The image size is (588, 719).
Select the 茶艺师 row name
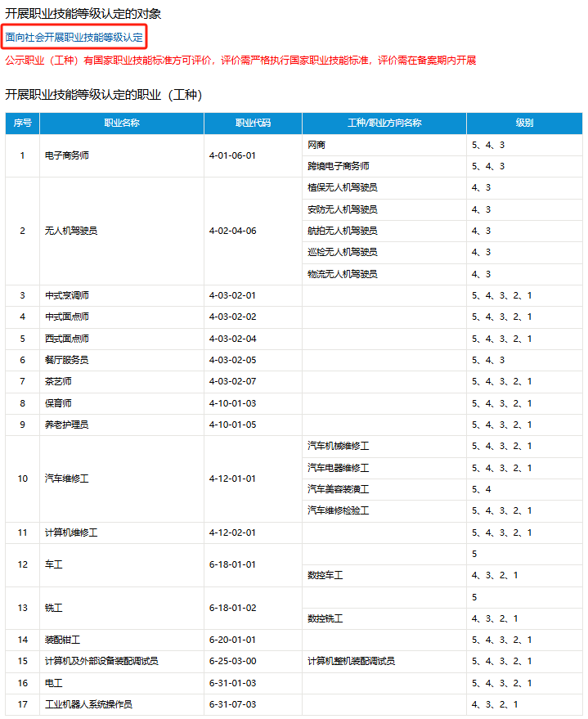click(58, 382)
